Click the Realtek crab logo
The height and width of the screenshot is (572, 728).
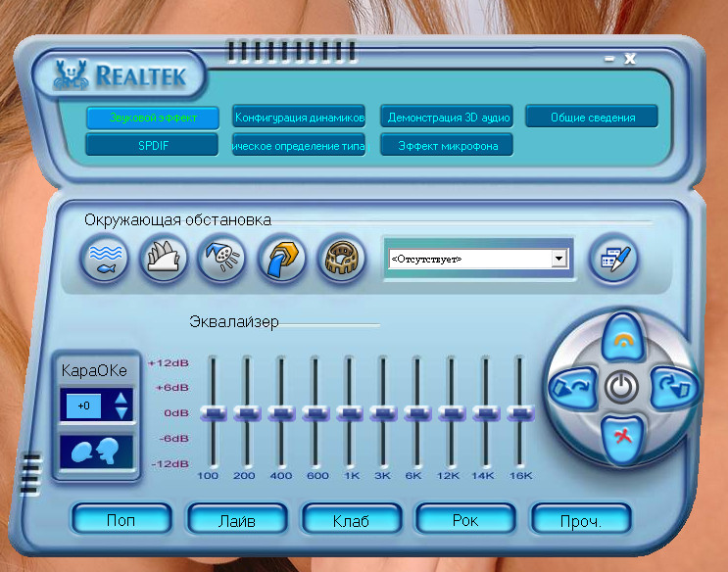71,74
